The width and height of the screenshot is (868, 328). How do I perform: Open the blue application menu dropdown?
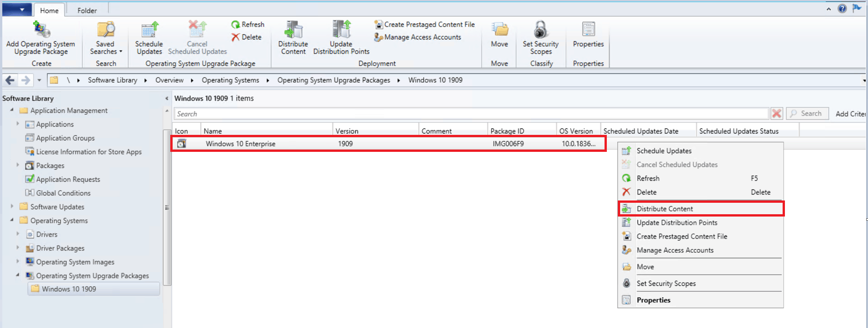click(17, 10)
